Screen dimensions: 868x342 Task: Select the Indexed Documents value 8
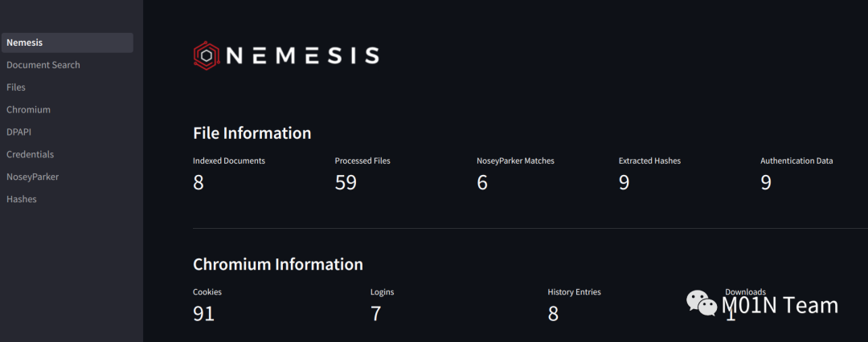tap(199, 182)
